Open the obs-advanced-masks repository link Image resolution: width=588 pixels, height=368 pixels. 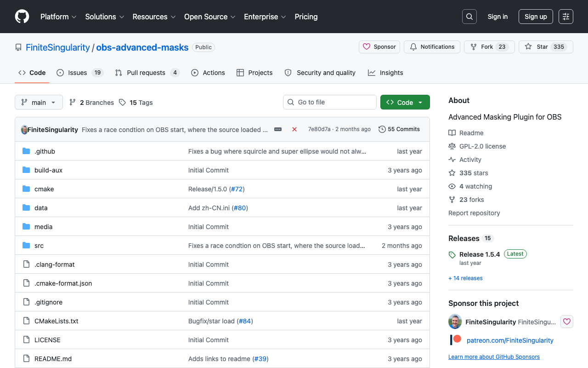click(142, 47)
